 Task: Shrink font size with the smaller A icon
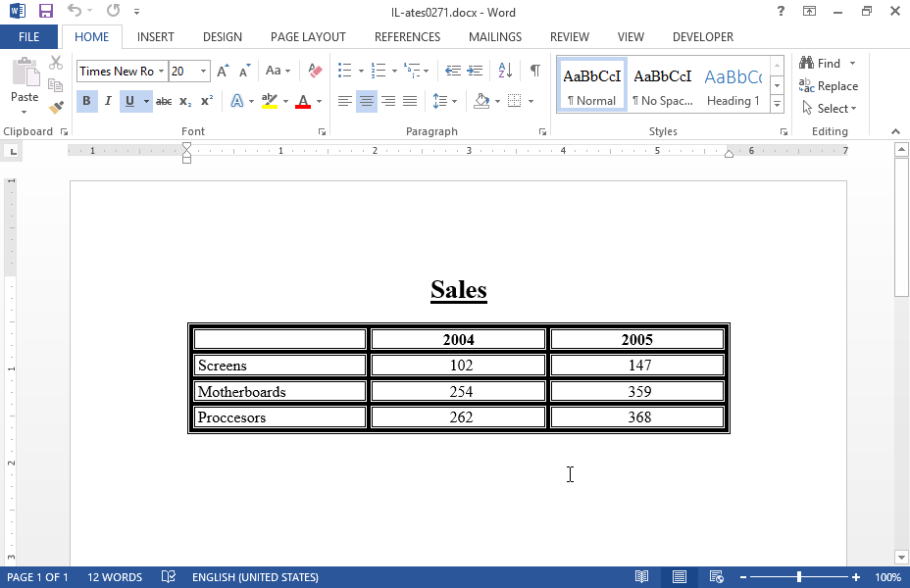[x=245, y=71]
